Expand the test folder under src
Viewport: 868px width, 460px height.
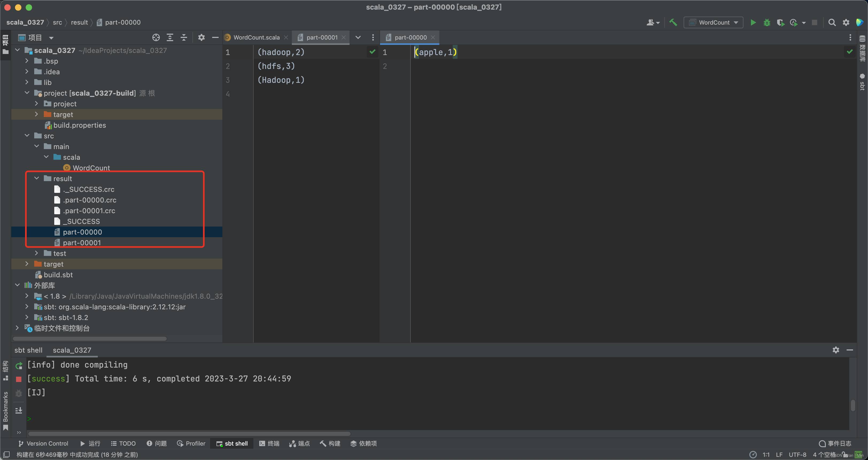pyautogui.click(x=37, y=253)
